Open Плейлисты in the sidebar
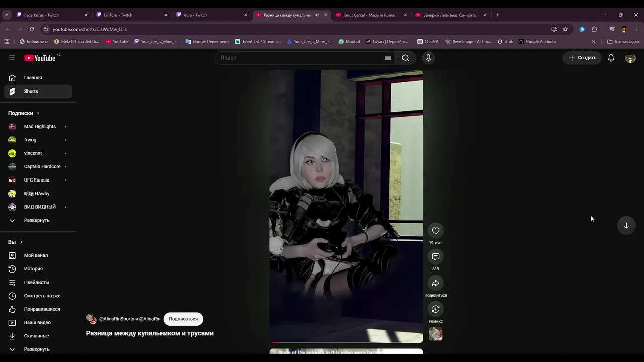The height and width of the screenshot is (362, 644). coord(38,283)
